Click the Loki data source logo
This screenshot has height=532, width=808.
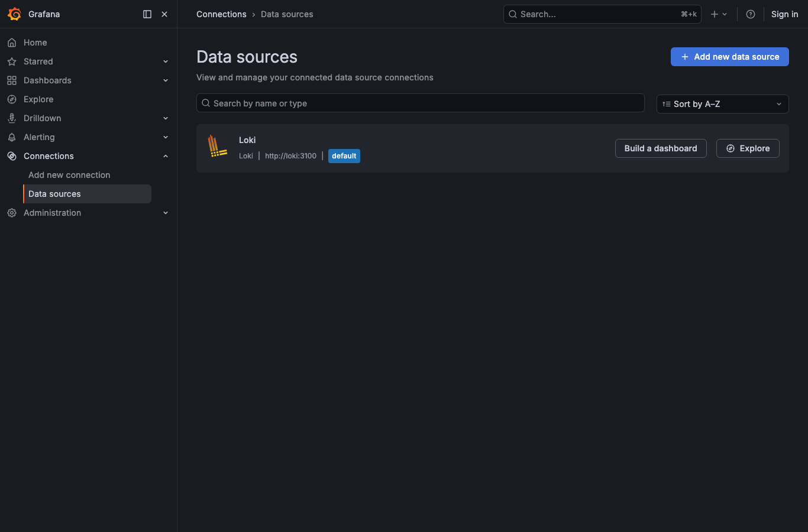pyautogui.click(x=217, y=146)
